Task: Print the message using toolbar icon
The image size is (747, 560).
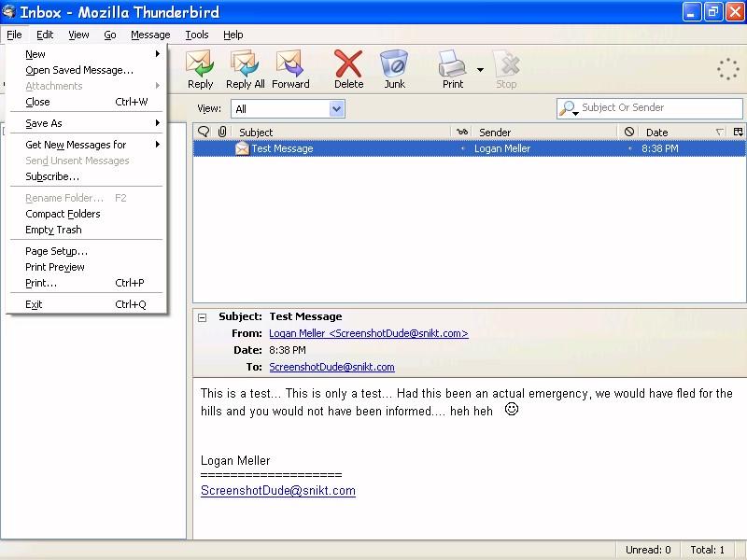Action: coord(452,69)
